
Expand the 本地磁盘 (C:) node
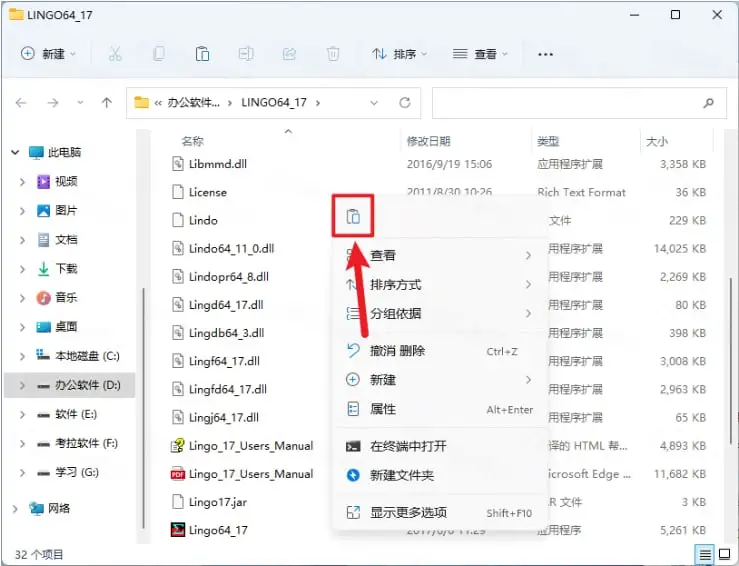[22, 356]
